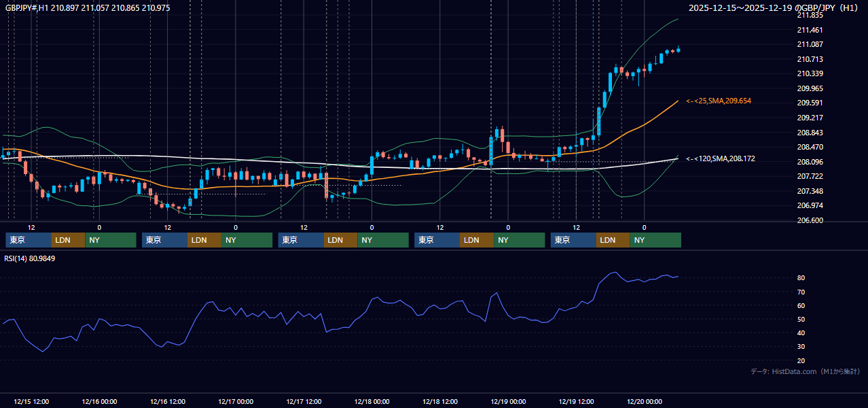The height and width of the screenshot is (408, 868).
Task: Click the 25 SMA 209.654 label
Action: coord(719,101)
